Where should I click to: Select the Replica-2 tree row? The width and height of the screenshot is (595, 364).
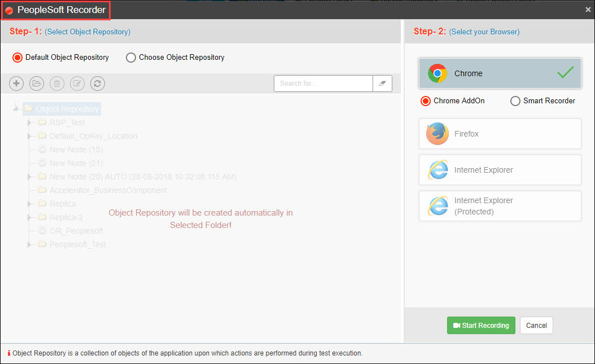pos(61,218)
